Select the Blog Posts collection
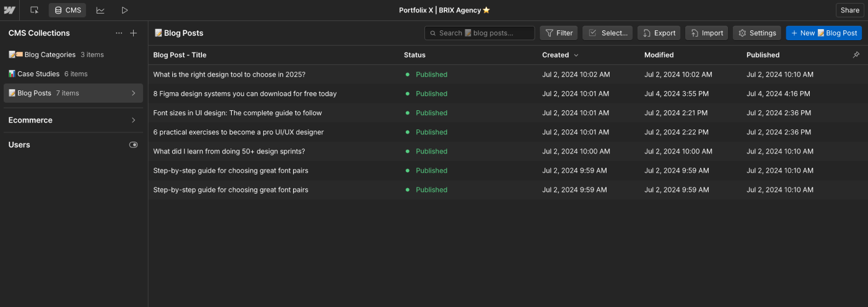The image size is (868, 307). tap(74, 93)
